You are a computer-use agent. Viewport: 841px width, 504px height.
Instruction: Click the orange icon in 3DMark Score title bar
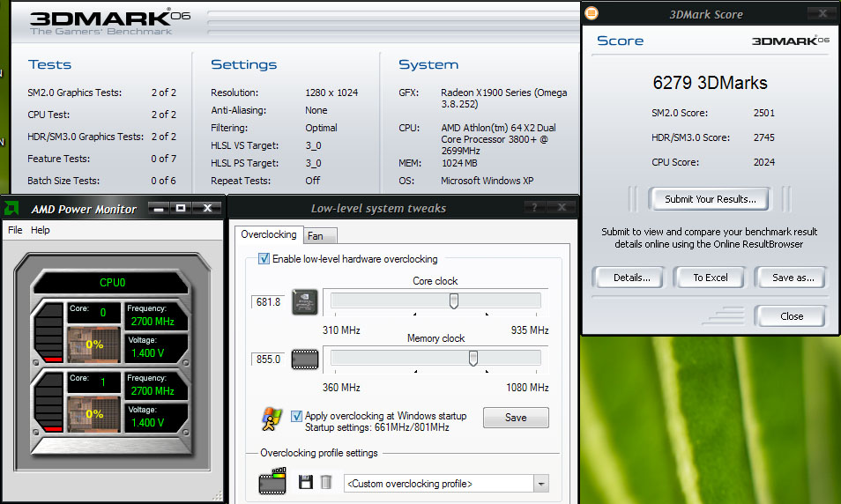pyautogui.click(x=592, y=13)
